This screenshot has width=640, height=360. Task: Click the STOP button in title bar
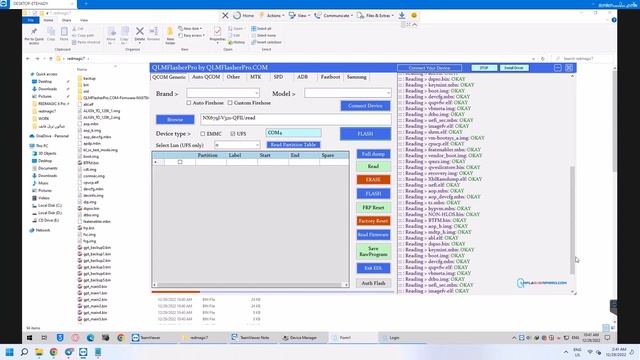[484, 68]
